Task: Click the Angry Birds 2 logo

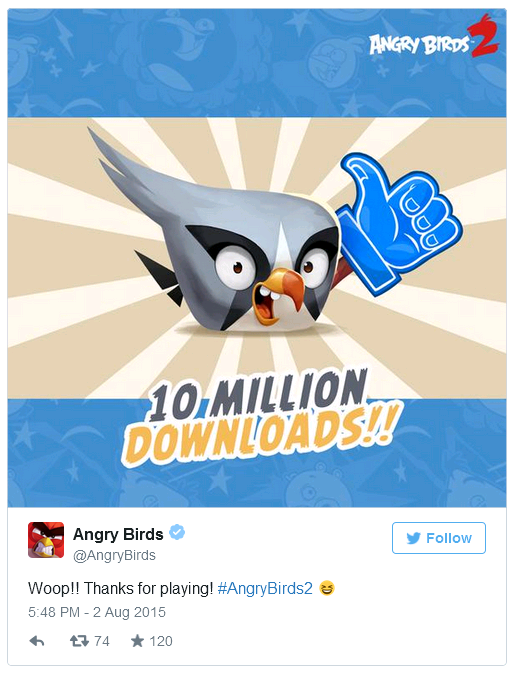Action: 434,37
